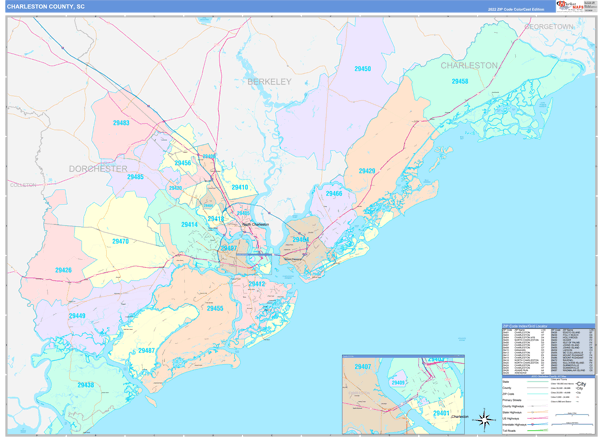The image size is (600, 442).
Task: Click the Toll Roads legend line
Action: (x=535, y=429)
